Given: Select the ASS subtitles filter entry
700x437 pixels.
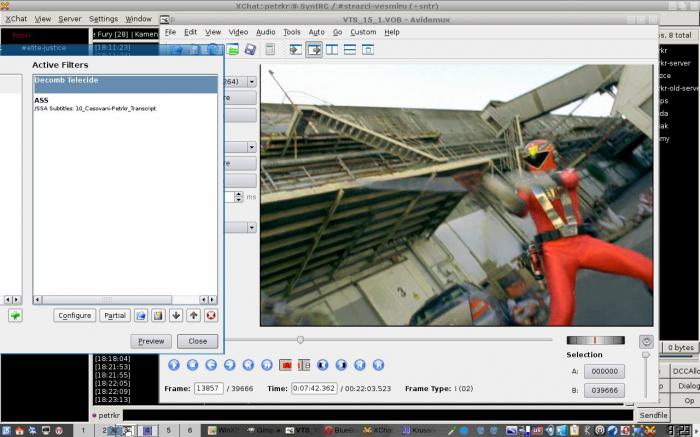Looking at the screenshot, I should (x=125, y=104).
